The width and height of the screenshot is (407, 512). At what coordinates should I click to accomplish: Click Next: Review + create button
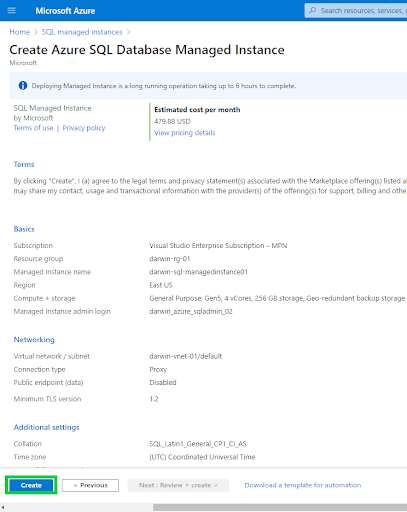178,485
